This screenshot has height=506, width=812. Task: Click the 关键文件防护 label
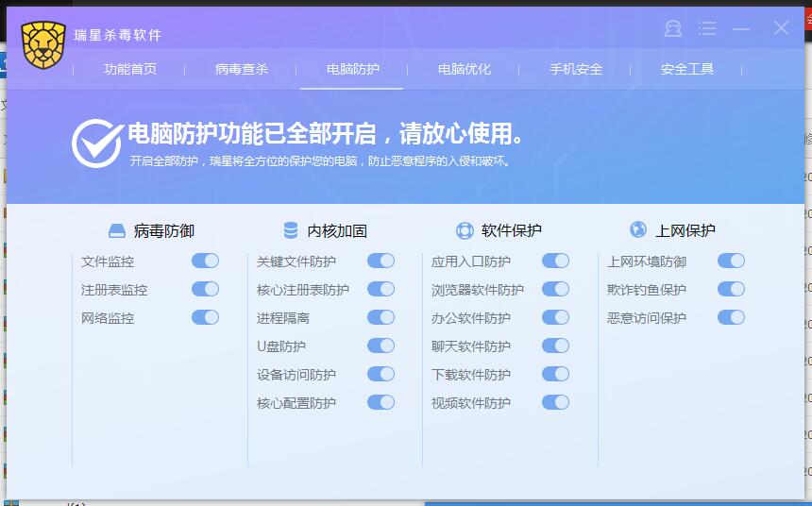[296, 261]
